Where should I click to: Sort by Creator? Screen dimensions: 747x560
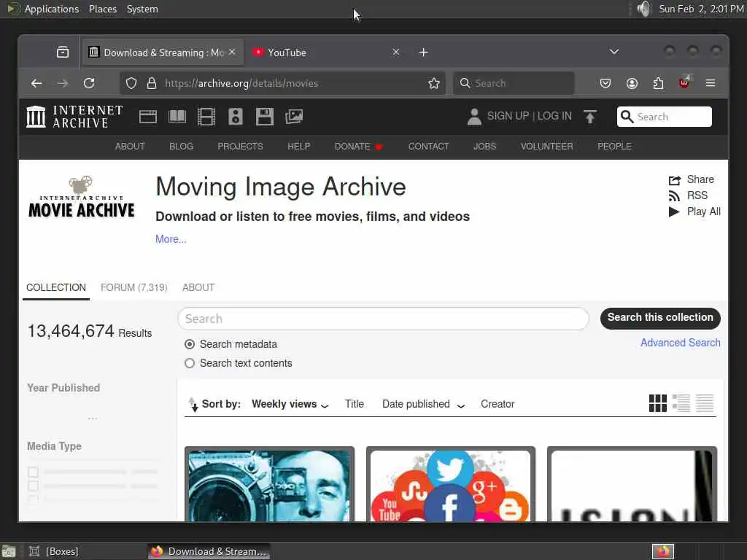tap(498, 404)
